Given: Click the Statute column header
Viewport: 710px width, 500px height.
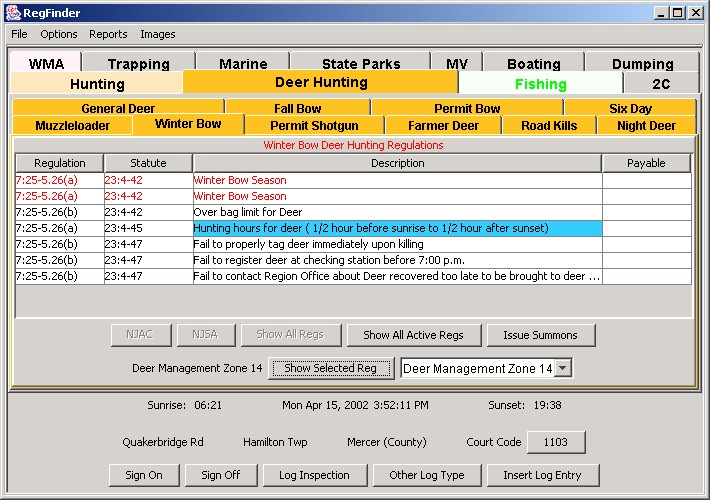Looking at the screenshot, I should tap(148, 163).
